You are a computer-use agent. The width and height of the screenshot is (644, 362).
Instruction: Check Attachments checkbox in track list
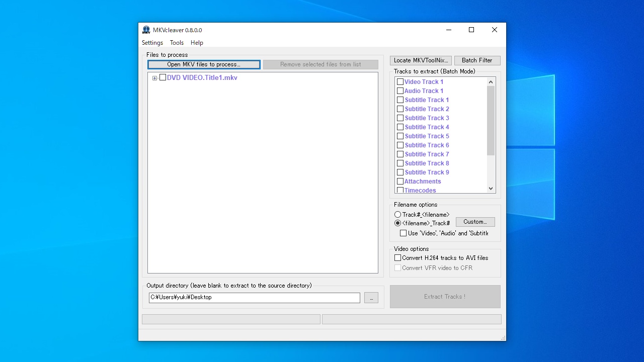[x=400, y=182]
